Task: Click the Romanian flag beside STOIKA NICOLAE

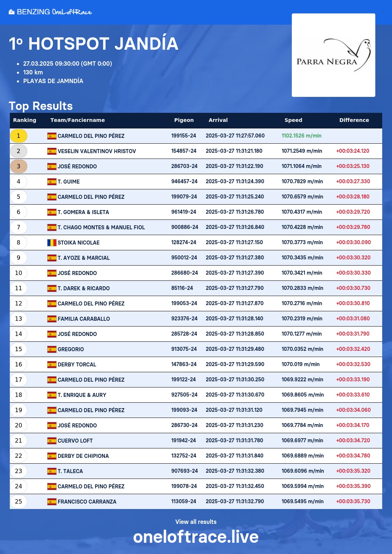Action: coord(52,243)
